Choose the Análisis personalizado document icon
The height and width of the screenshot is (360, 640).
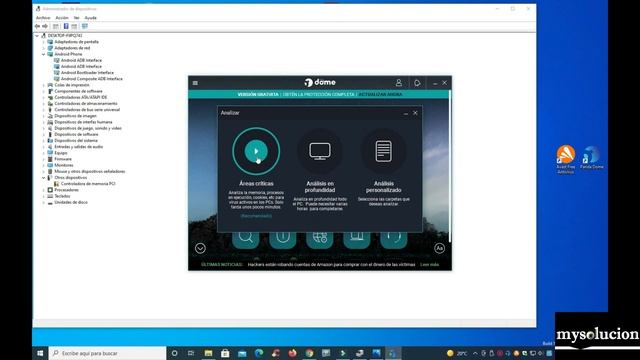[x=384, y=151]
